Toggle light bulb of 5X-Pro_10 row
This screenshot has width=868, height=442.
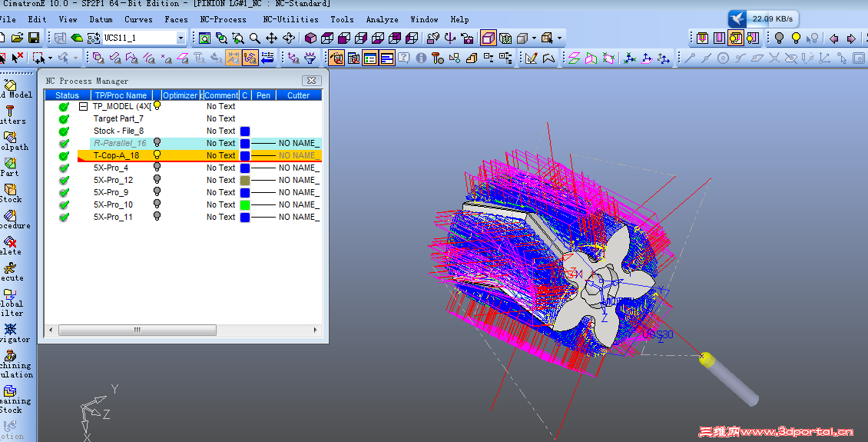coord(157,204)
